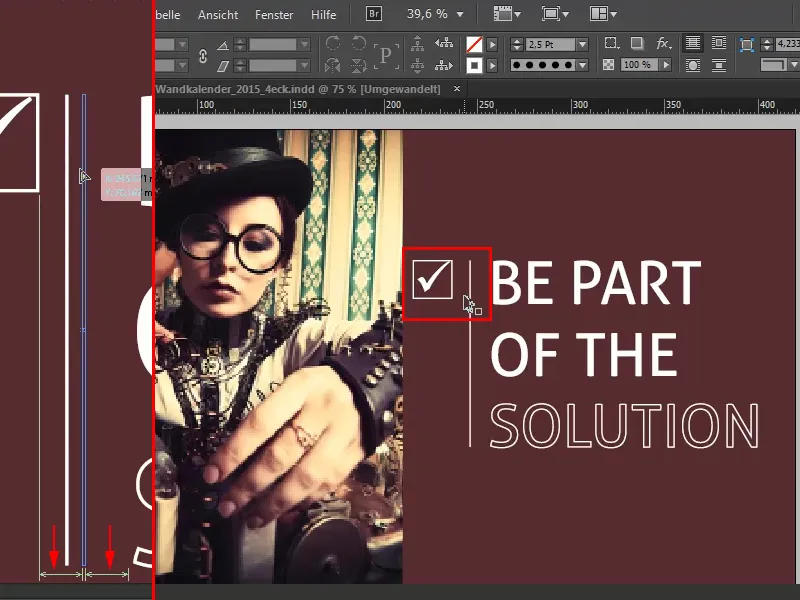Select the BE PART text on the page

[595, 283]
